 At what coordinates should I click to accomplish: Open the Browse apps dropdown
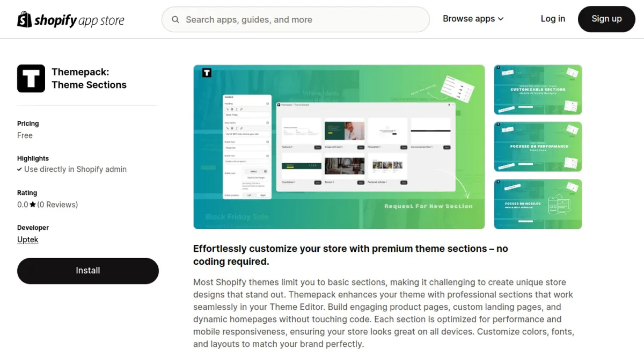coord(469,18)
